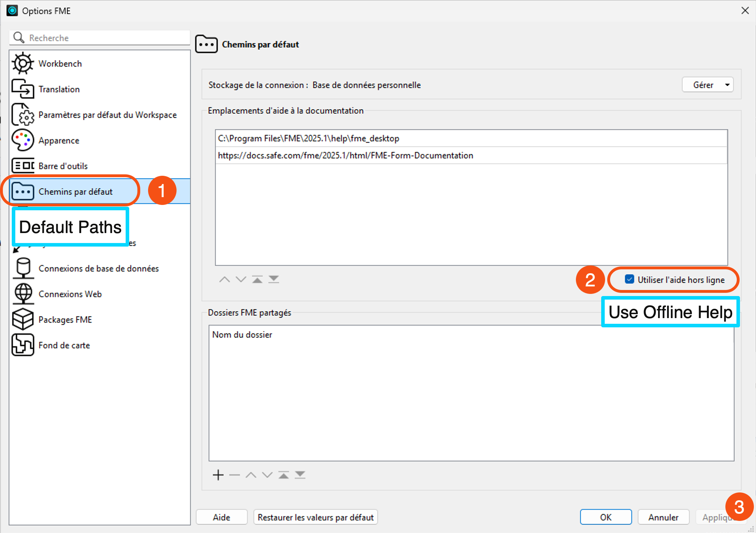Click the Translation category icon
756x533 pixels.
[23, 89]
